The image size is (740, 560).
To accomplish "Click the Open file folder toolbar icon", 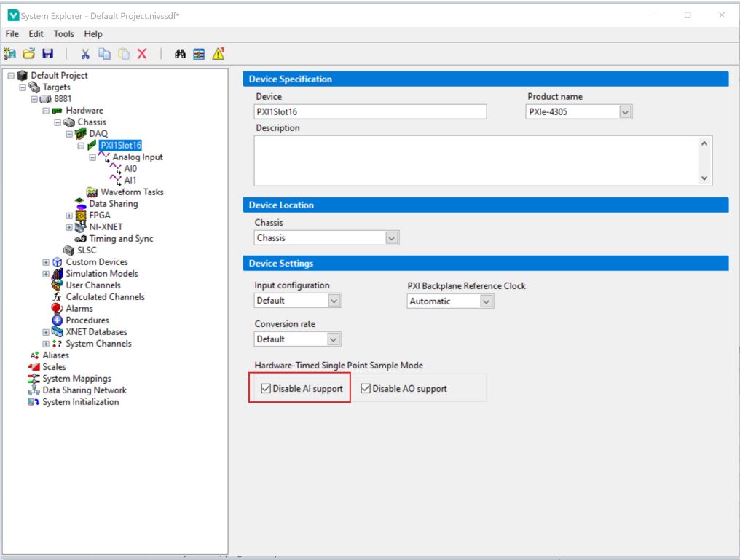I will (x=29, y=54).
